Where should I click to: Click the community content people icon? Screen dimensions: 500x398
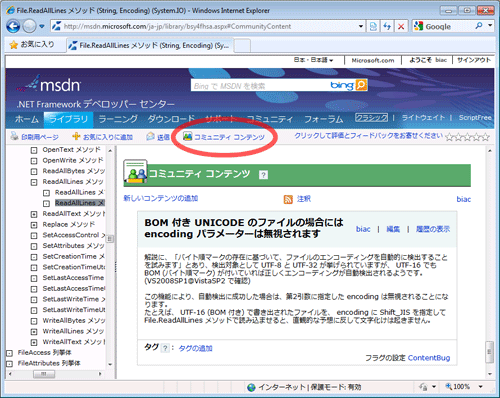pos(135,171)
